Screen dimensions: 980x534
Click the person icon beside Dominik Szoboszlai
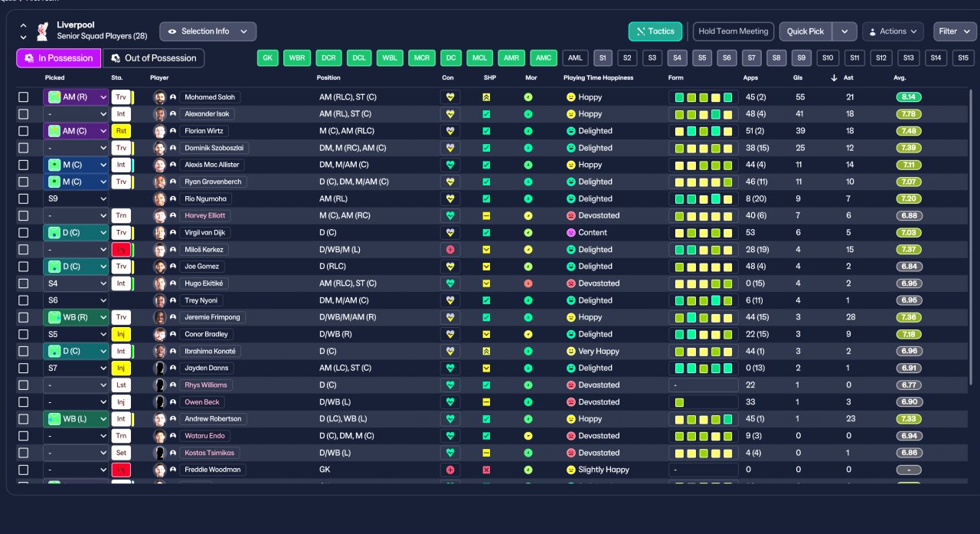click(x=173, y=148)
